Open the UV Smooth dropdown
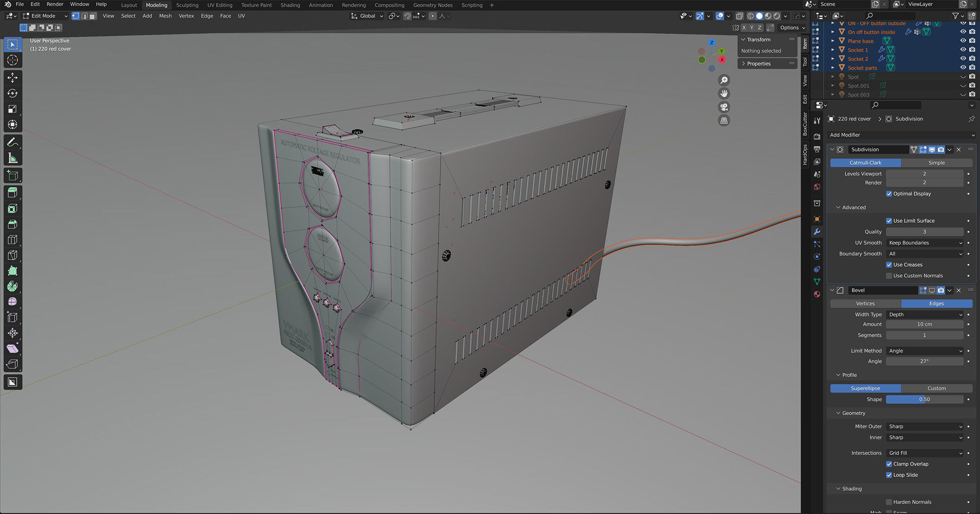The height and width of the screenshot is (514, 980). coord(925,243)
